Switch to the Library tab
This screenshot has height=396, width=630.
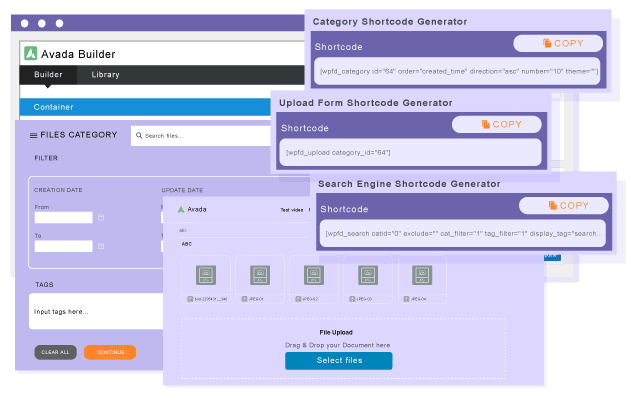(105, 75)
